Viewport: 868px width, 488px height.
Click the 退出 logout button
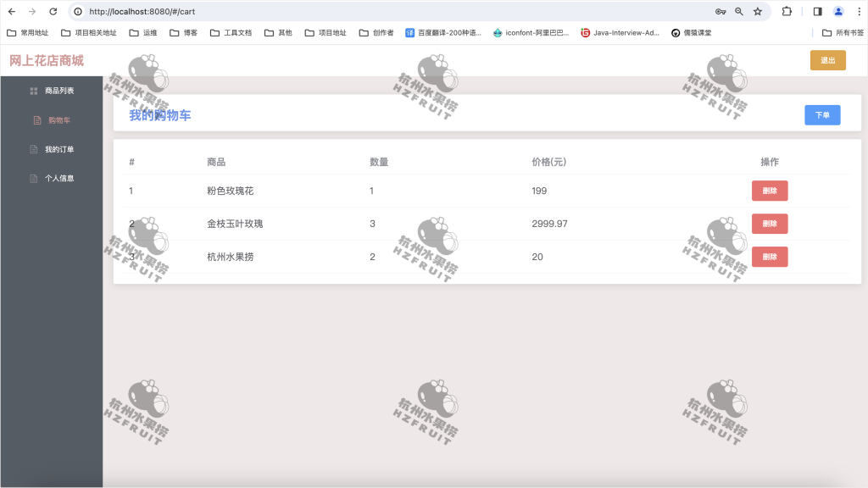[x=827, y=60]
